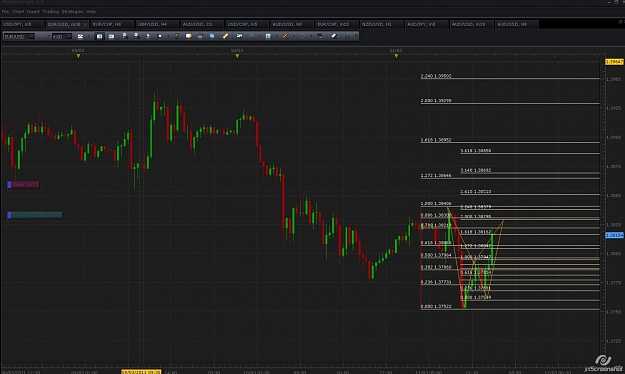
Task: Open the Trading menu
Action: (x=50, y=12)
